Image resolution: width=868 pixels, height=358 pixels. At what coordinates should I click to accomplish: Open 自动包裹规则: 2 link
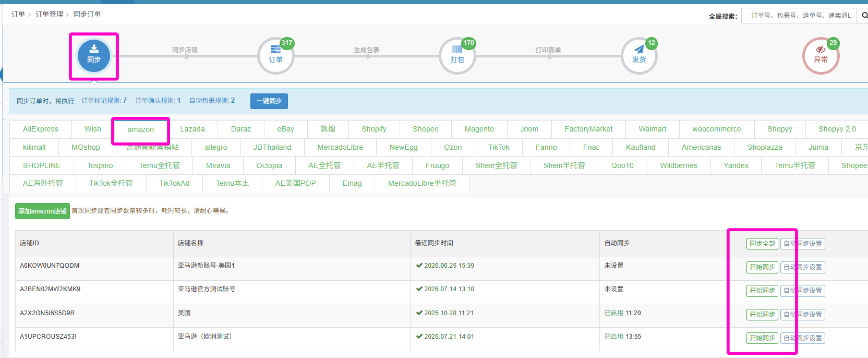[212, 101]
